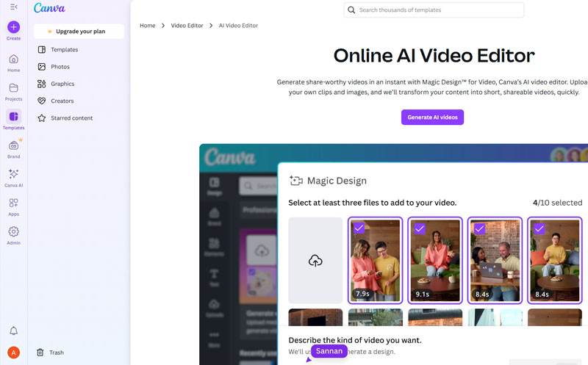The width and height of the screenshot is (588, 365).
Task: Click the Generate AI videos button
Action: (x=432, y=118)
